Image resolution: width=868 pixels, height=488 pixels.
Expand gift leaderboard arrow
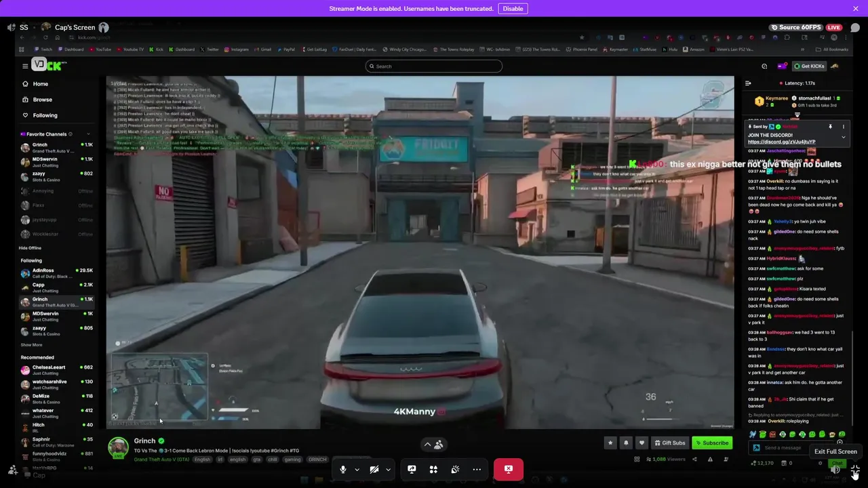[797, 115]
